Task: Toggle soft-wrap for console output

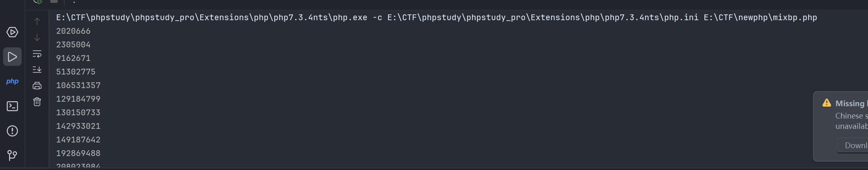Action: (x=37, y=54)
